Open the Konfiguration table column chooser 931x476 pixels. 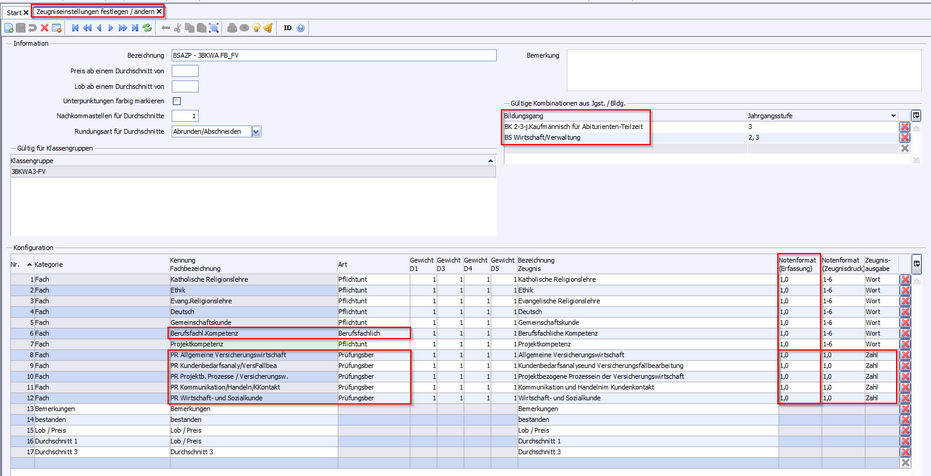(917, 264)
